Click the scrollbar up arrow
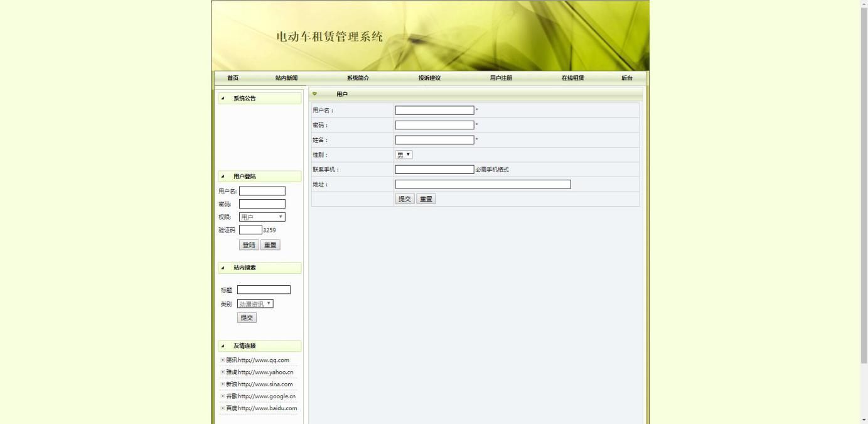The image size is (868, 424). coord(864,3)
